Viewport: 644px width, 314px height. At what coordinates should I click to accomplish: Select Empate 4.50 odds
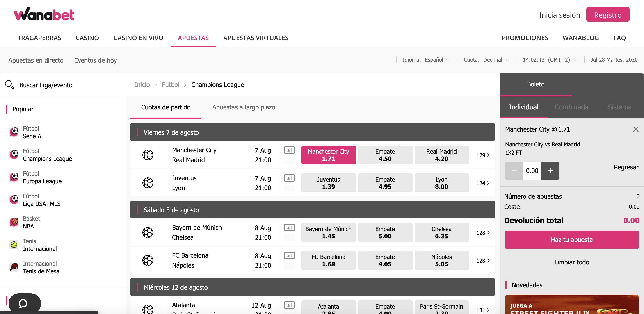coord(385,155)
